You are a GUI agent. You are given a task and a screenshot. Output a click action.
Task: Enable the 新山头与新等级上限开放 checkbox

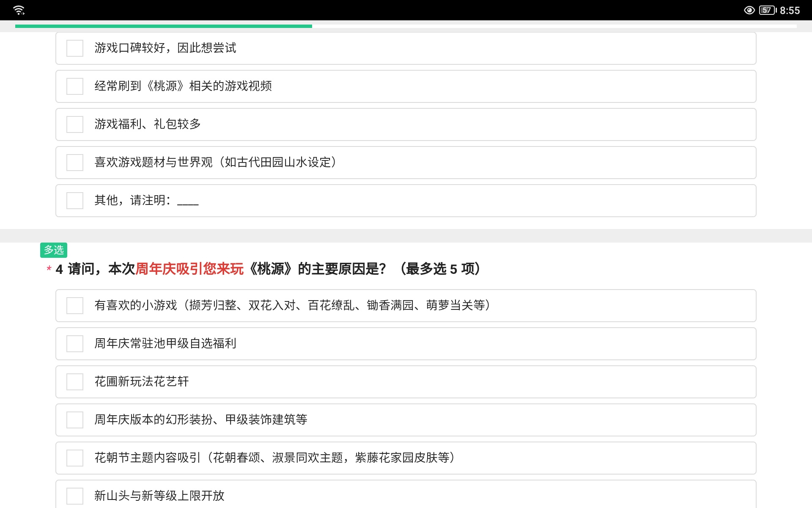pos(75,496)
